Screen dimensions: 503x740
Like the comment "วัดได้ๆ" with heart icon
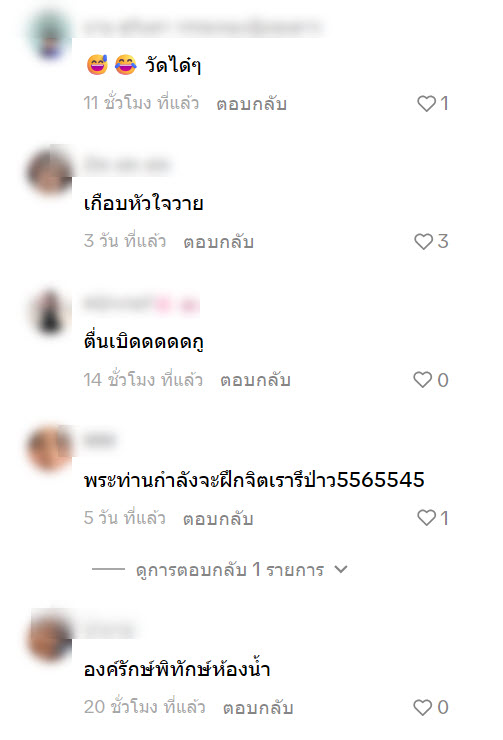click(426, 103)
